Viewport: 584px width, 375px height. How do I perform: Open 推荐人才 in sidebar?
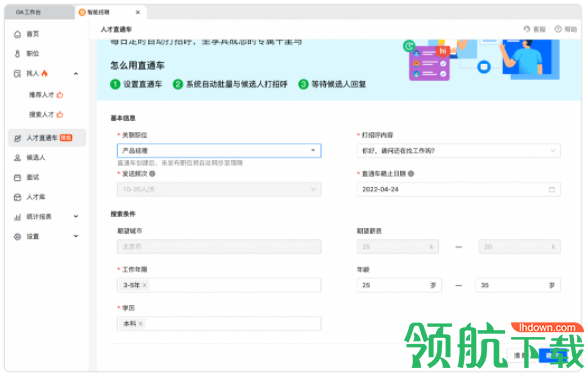(x=42, y=95)
